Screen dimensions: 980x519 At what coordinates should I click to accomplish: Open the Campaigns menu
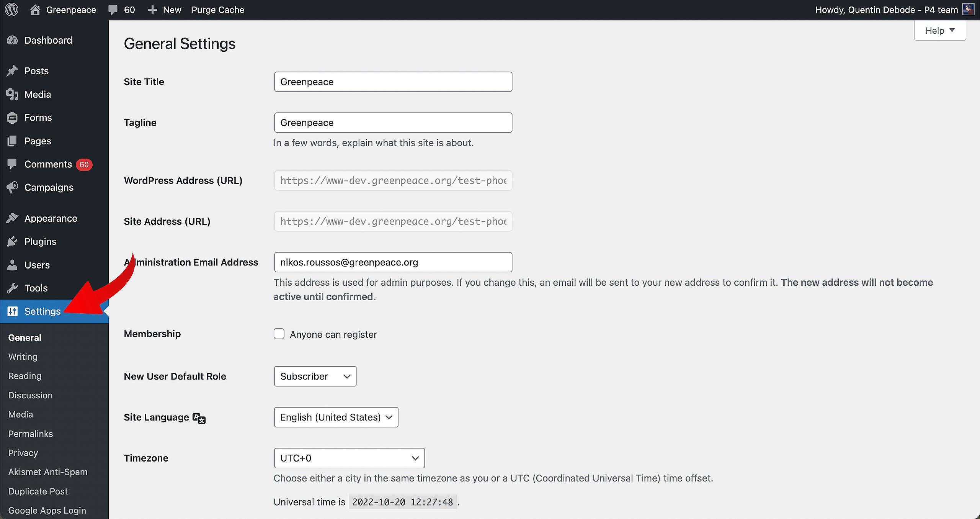click(49, 187)
